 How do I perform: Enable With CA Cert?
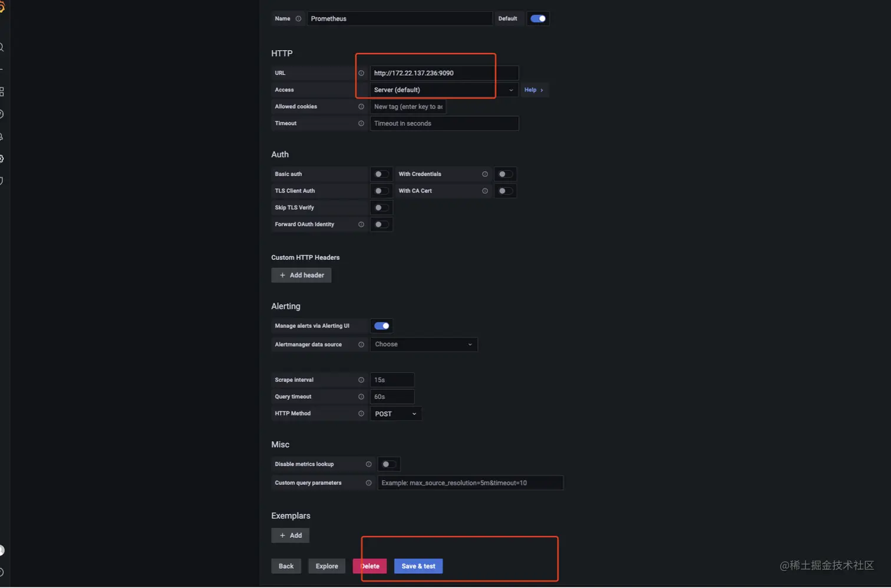(x=505, y=191)
